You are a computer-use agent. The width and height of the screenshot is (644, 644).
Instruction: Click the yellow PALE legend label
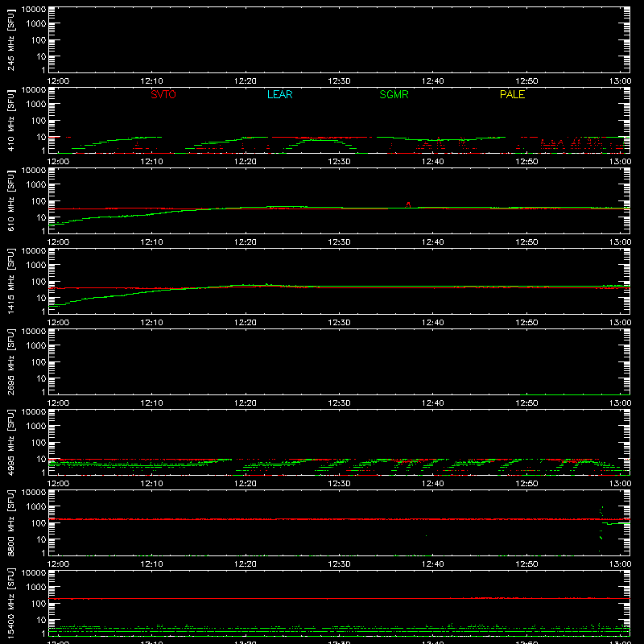pos(512,94)
